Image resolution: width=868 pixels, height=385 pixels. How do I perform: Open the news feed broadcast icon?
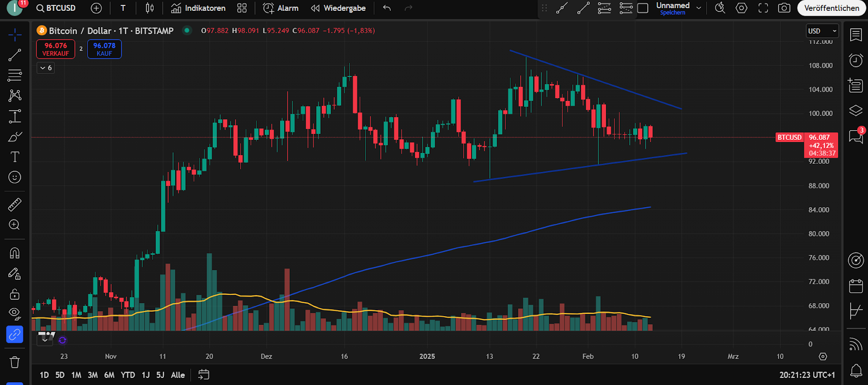856,344
